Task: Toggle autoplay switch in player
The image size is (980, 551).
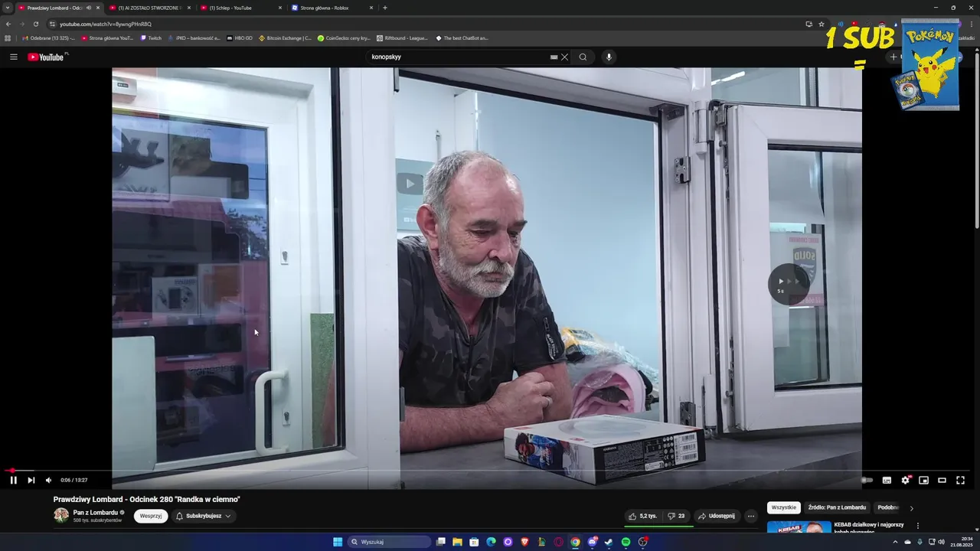Action: pos(867,481)
